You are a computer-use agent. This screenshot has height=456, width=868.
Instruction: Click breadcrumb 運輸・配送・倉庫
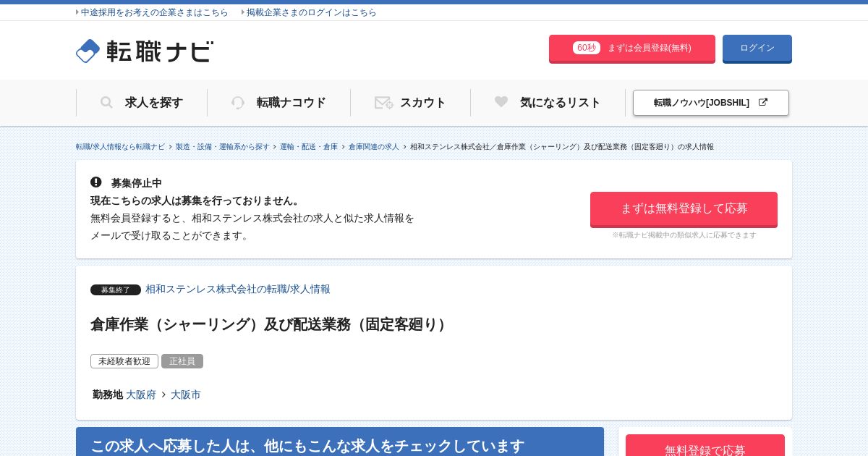coord(309,147)
